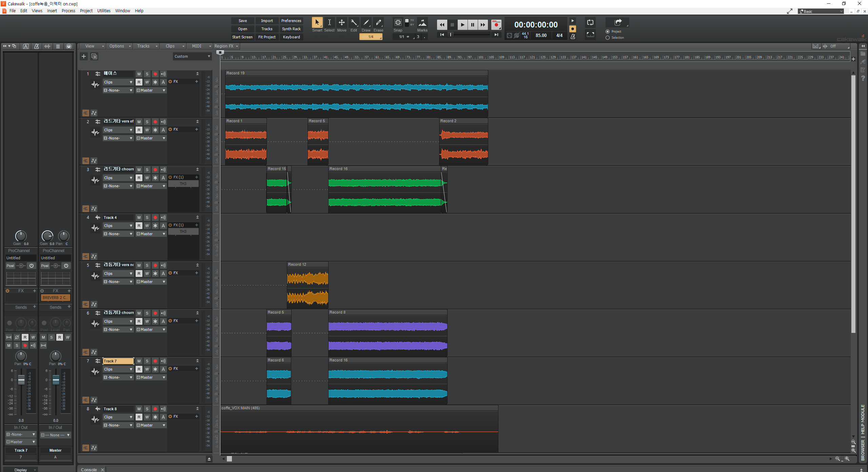Click the Synth Rack button
Screen dimensions: 868x472
tap(291, 29)
